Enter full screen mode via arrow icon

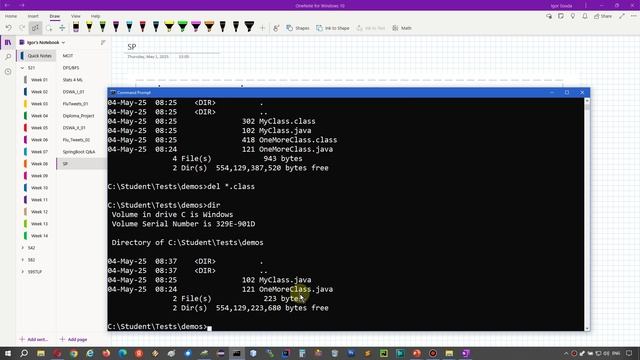click(622, 16)
